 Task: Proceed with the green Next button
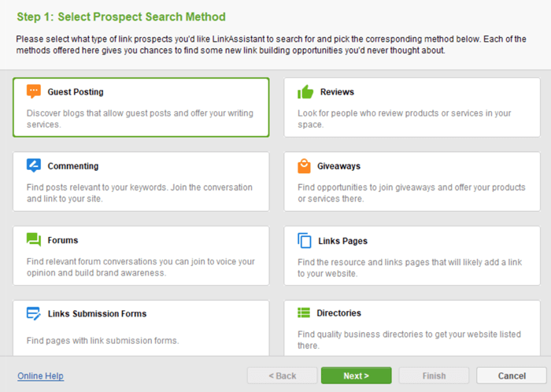[x=356, y=375]
